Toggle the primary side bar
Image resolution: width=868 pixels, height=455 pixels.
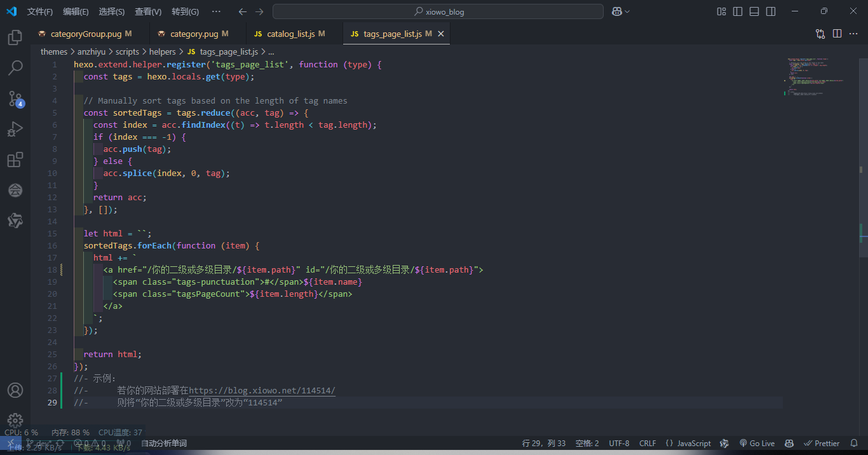pyautogui.click(x=738, y=11)
